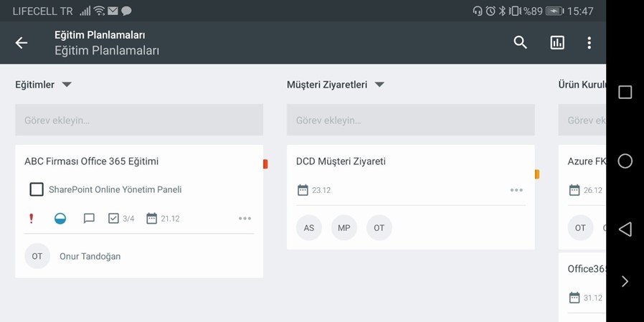
Task: Open ABC Firması Office 365 Eğitimi task
Action: (x=91, y=161)
